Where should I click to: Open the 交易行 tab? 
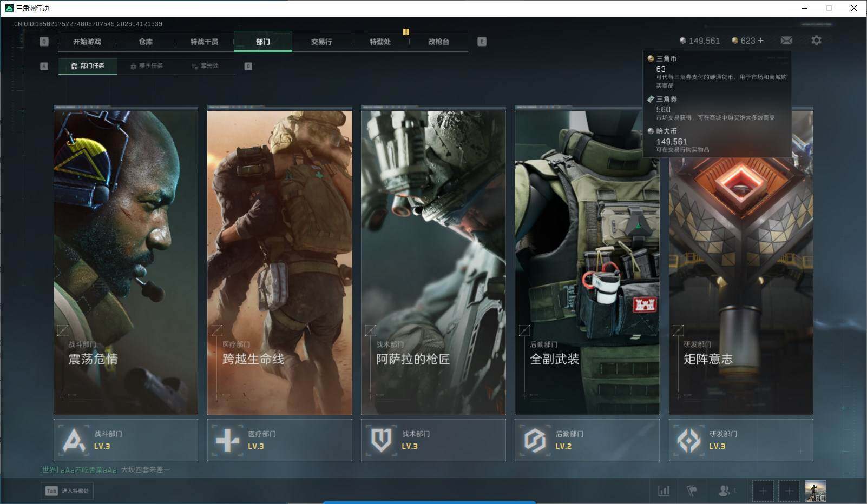321,42
